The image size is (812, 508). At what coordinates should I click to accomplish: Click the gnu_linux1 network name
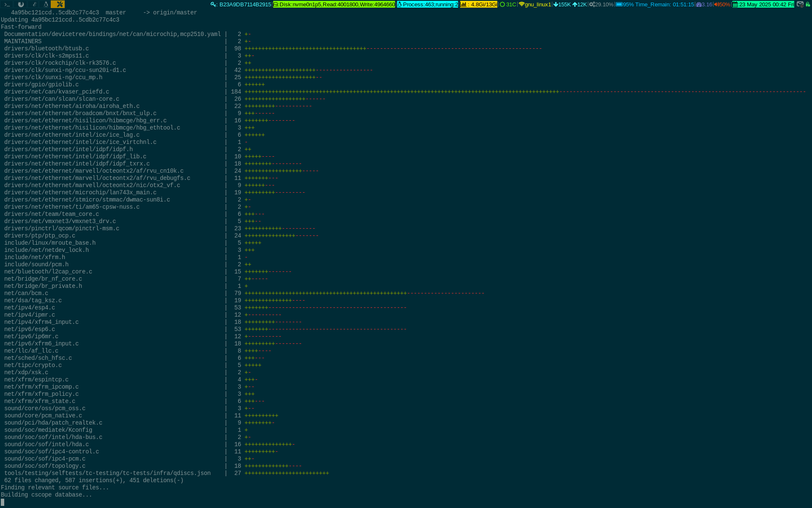(538, 4)
